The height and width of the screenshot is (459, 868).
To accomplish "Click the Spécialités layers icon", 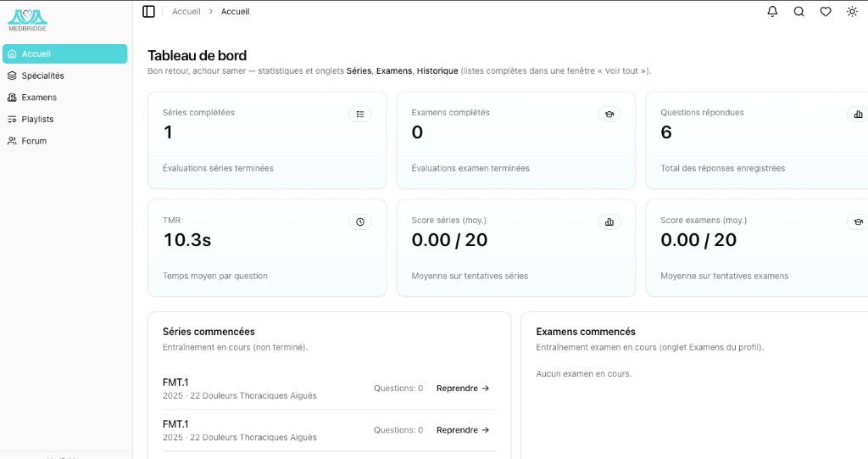I will (12, 76).
